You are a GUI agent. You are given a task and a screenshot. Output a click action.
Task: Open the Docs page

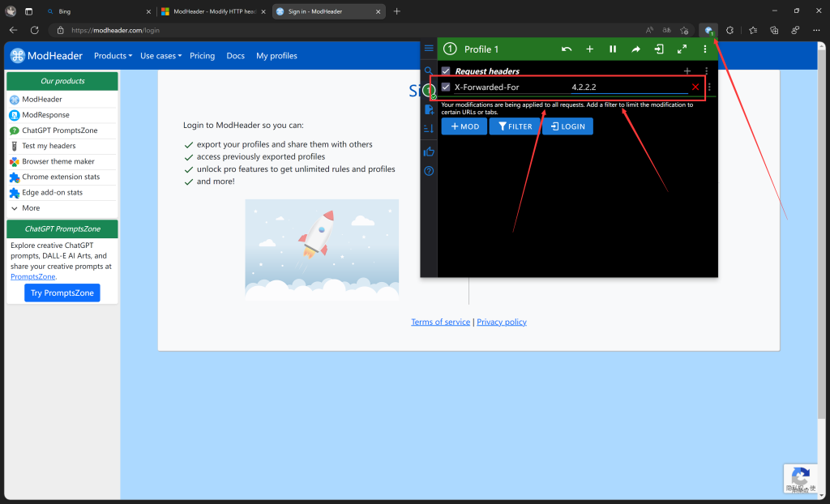click(236, 56)
